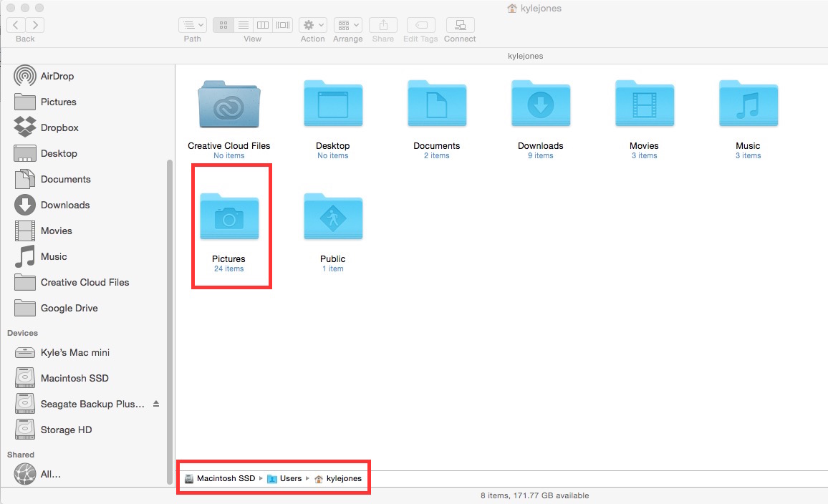Eject the Seagate Backup Plus drive
Image resolution: width=828 pixels, height=504 pixels.
pos(156,404)
